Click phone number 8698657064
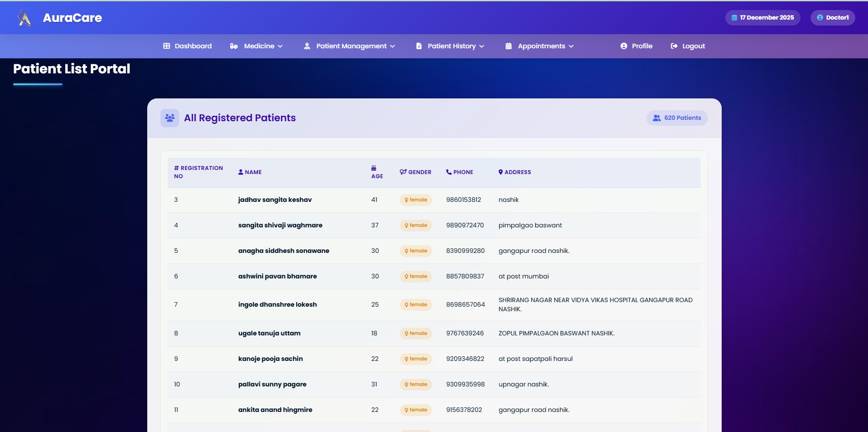Viewport: 868px width, 432px height. tap(465, 305)
